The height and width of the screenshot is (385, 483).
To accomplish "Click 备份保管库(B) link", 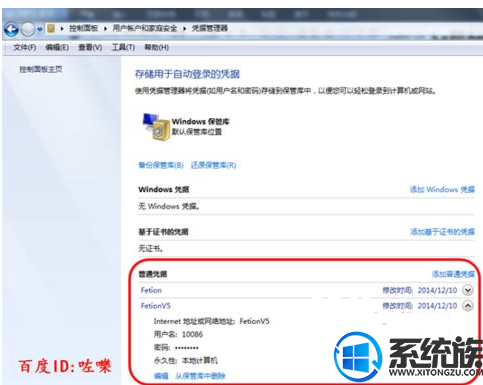I will coord(161,165).
